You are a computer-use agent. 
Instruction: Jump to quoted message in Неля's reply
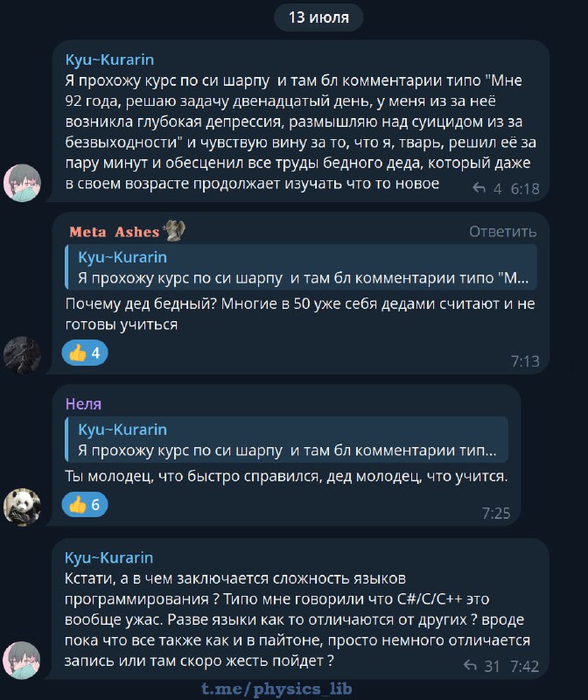tap(287, 439)
